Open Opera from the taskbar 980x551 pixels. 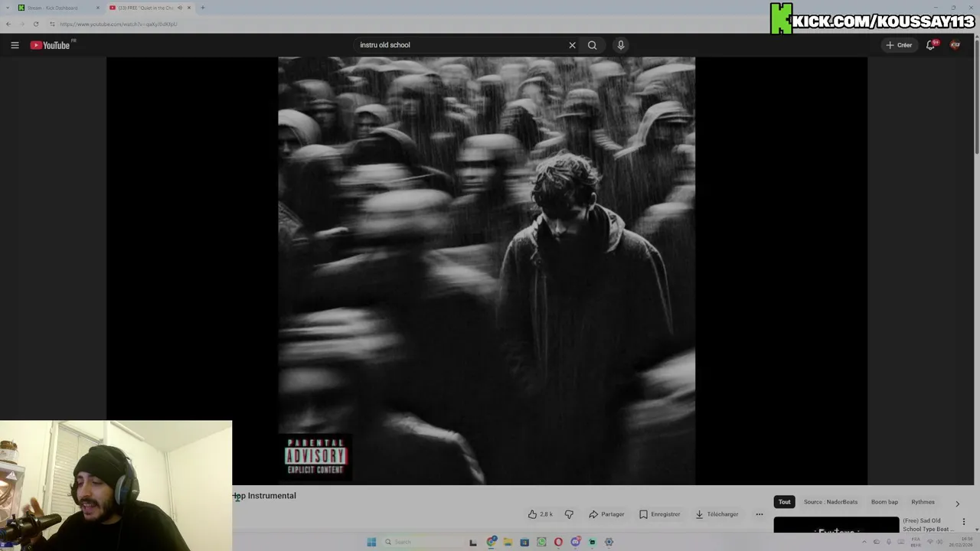click(x=558, y=542)
